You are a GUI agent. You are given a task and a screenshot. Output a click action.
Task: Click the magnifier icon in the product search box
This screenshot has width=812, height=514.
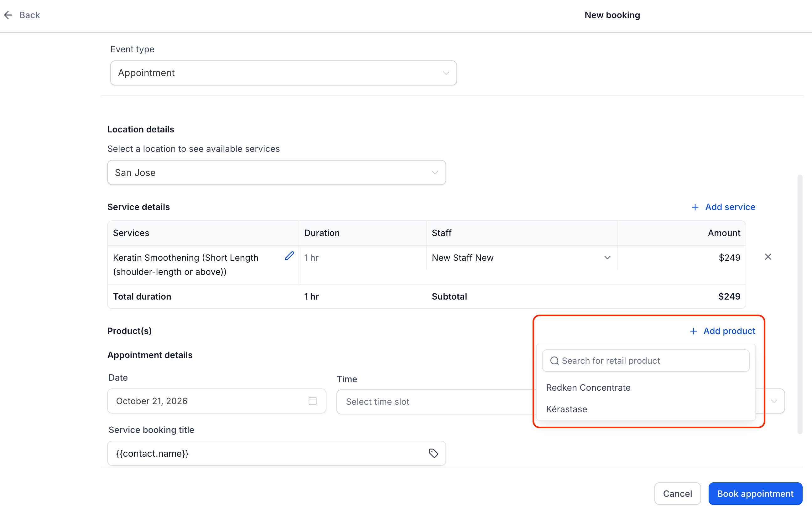click(x=554, y=361)
